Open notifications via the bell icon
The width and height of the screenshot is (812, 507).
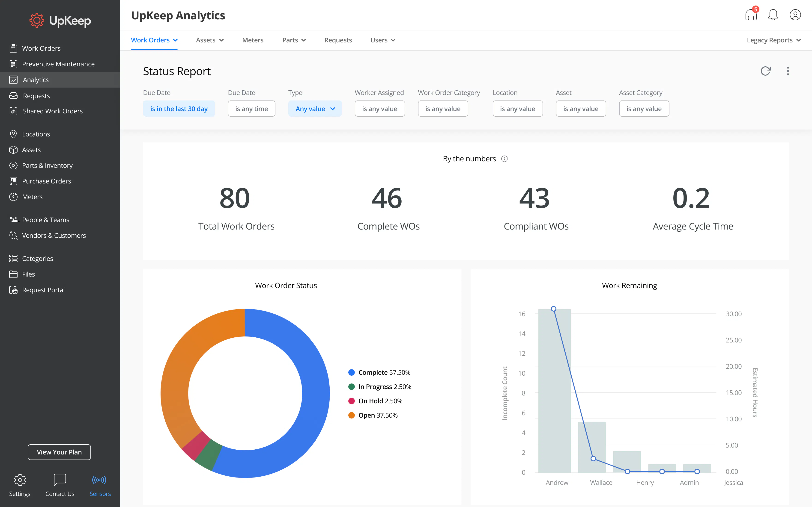click(773, 15)
